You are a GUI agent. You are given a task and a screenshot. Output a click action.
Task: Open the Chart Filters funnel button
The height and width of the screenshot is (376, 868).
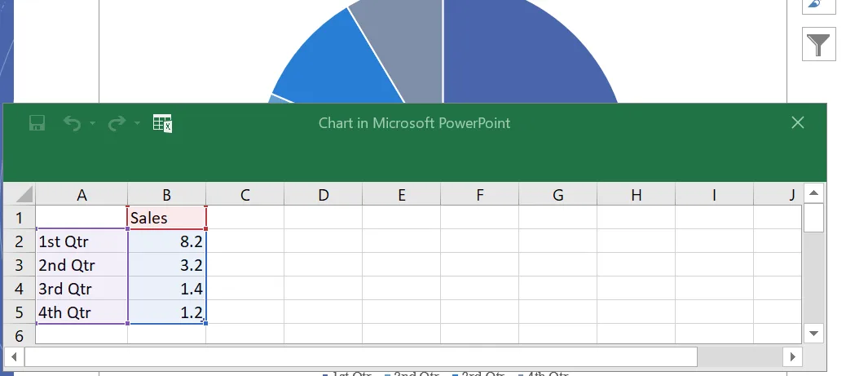819,44
